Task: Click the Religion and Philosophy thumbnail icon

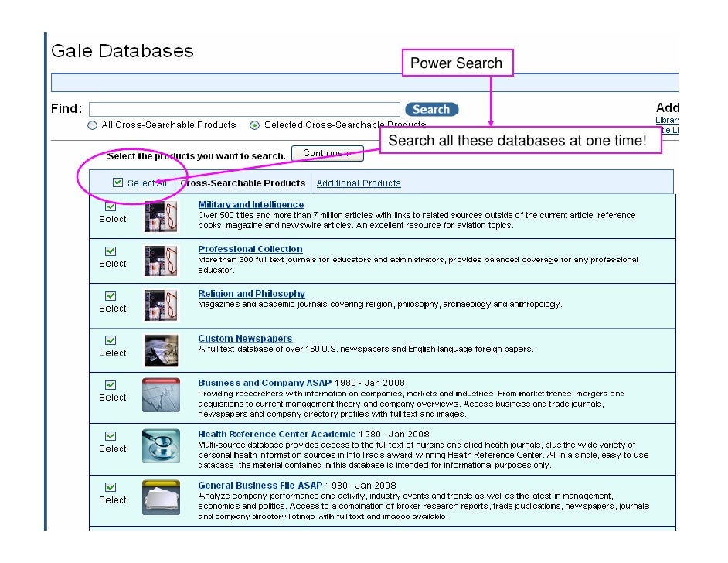Action: point(161,305)
